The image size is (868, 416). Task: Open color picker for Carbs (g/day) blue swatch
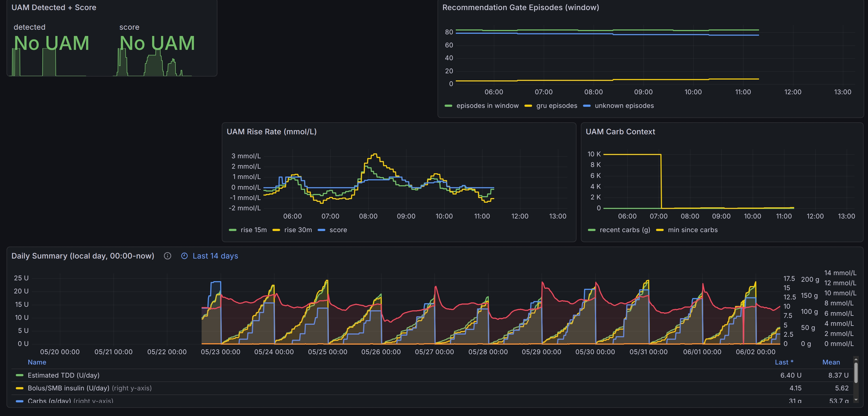[x=20, y=401]
